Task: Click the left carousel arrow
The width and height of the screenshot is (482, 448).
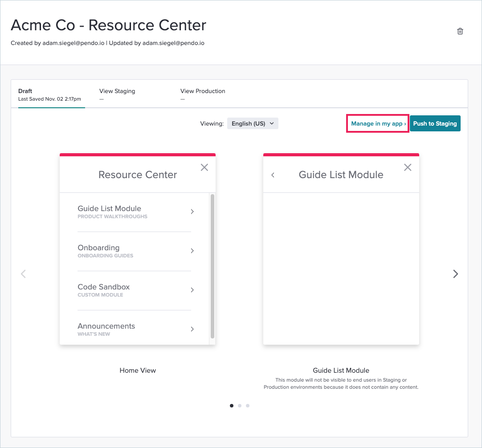Action: pyautogui.click(x=23, y=273)
